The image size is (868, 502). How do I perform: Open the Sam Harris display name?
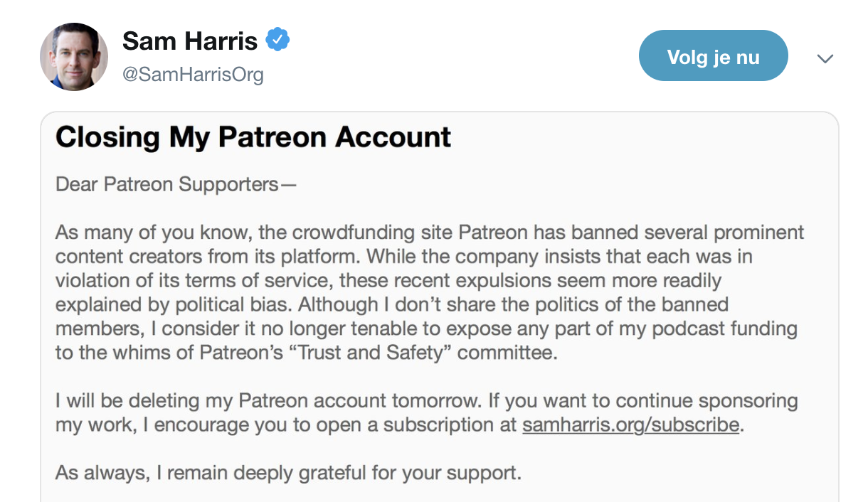[189, 41]
